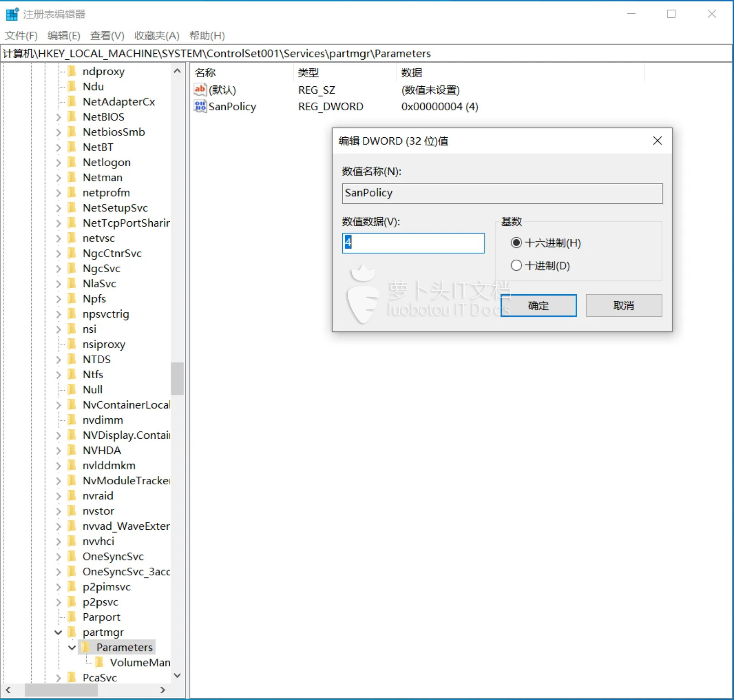Select the decimal (十进制) radio button
Image resolution: width=734 pixels, height=700 pixels.
point(516,265)
